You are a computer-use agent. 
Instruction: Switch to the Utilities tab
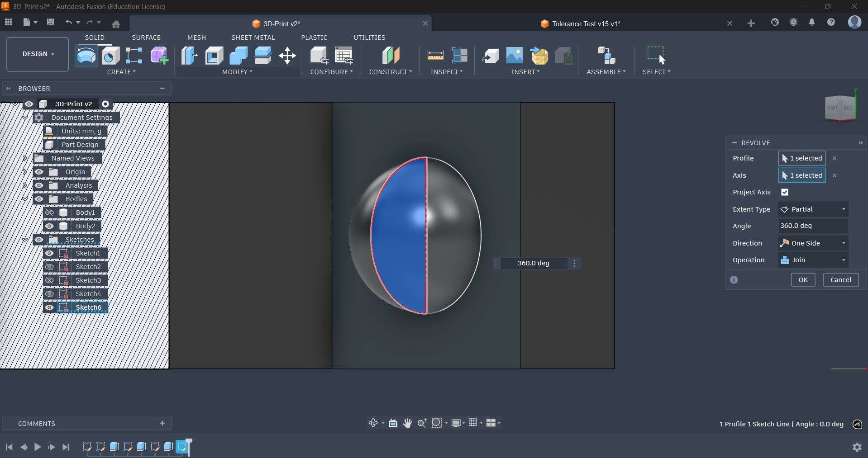pyautogui.click(x=369, y=38)
